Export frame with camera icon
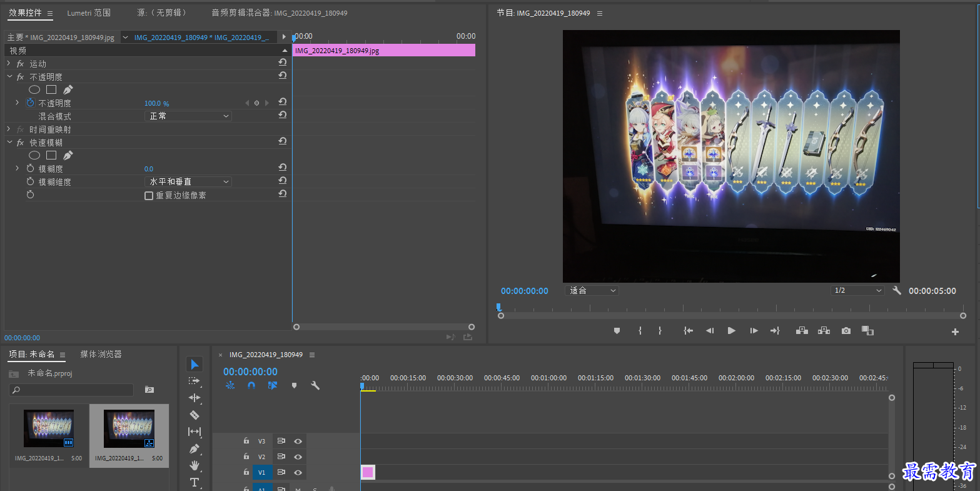The image size is (980, 491). point(846,331)
